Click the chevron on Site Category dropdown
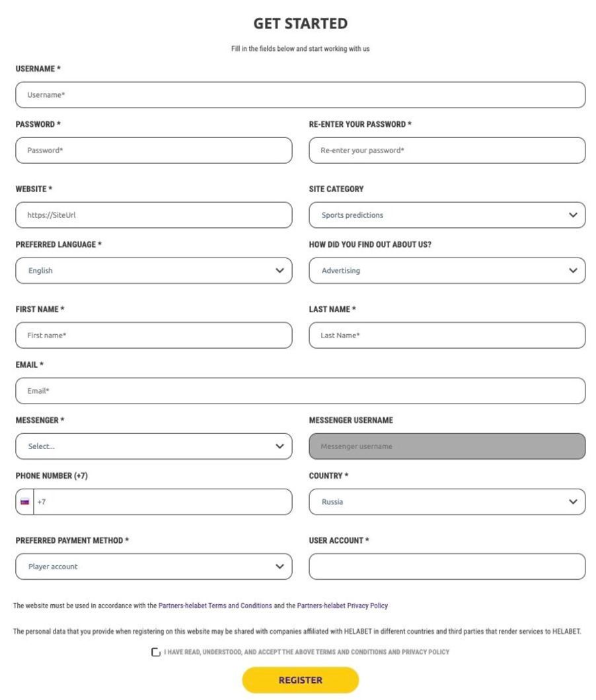 [572, 215]
